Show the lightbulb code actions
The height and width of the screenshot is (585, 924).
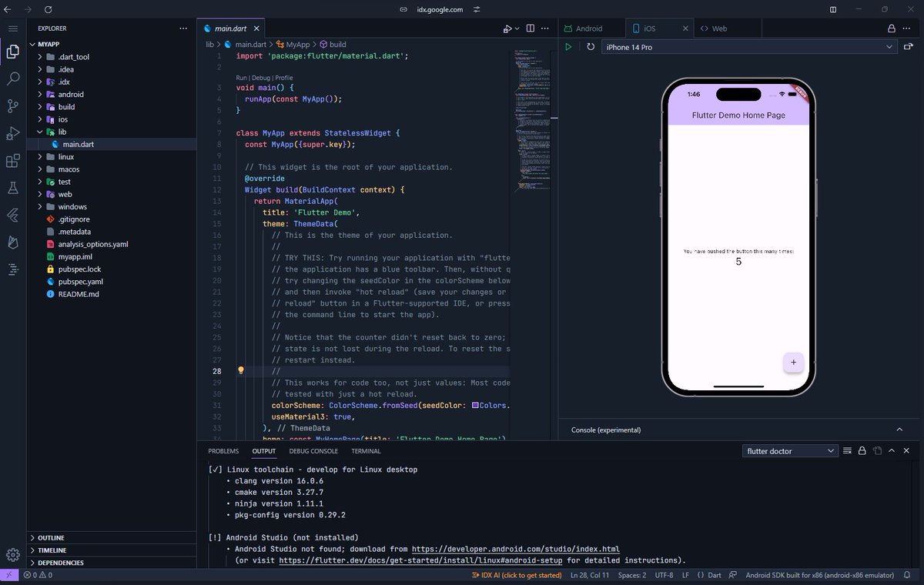240,371
